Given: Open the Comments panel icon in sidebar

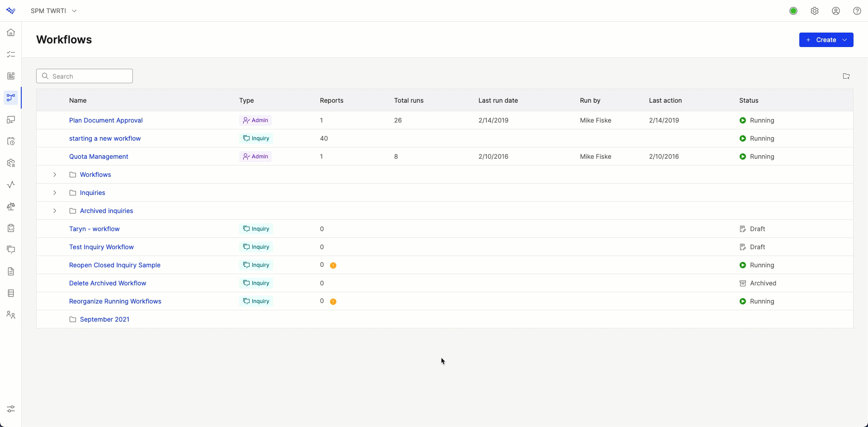Looking at the screenshot, I should [11, 249].
